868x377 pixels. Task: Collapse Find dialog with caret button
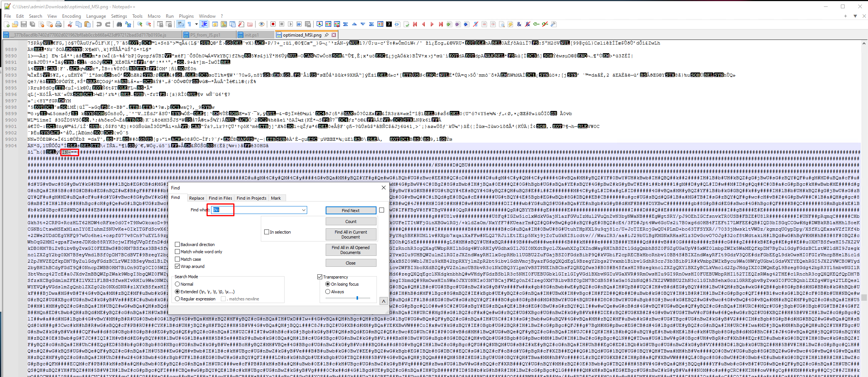point(383,301)
